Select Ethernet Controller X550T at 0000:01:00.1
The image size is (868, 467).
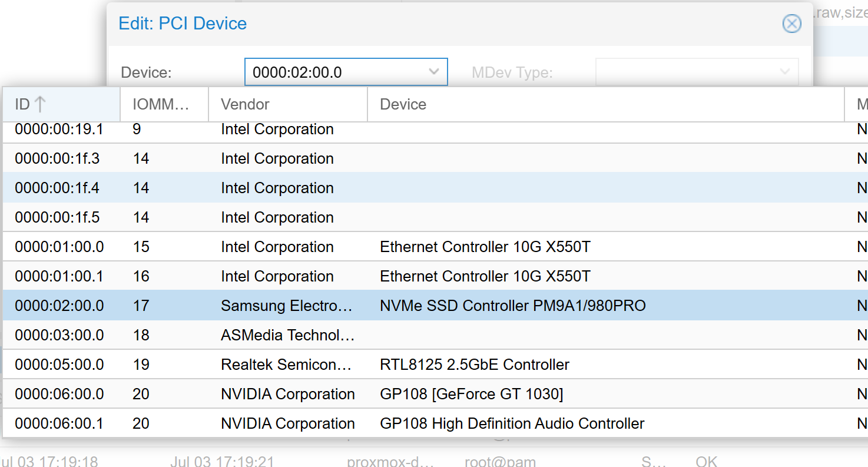coord(485,276)
